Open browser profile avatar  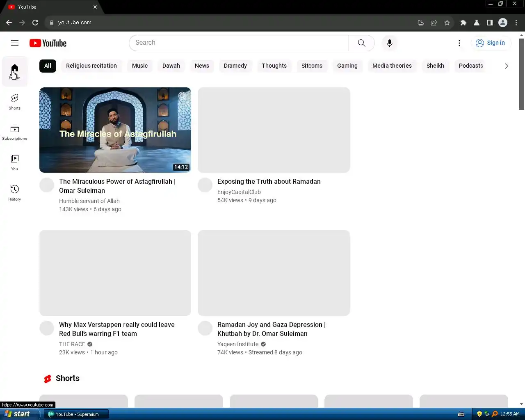pyautogui.click(x=503, y=23)
